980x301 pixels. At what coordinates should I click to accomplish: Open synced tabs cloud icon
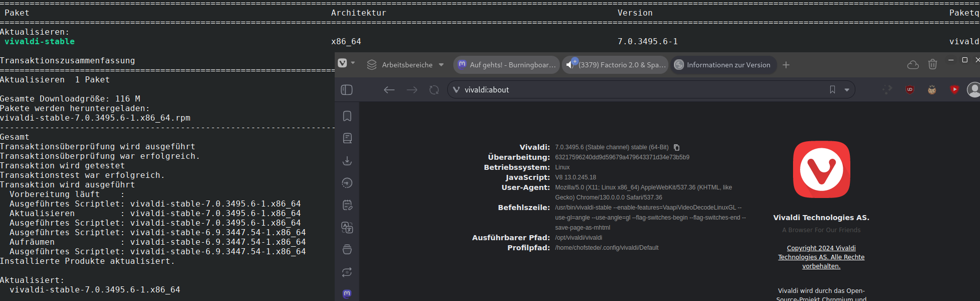[913, 65]
